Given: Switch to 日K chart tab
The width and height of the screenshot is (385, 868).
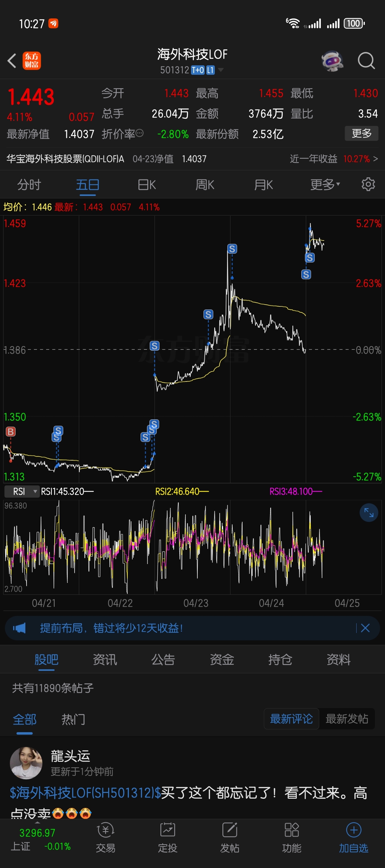Looking at the screenshot, I should pyautogui.click(x=147, y=185).
